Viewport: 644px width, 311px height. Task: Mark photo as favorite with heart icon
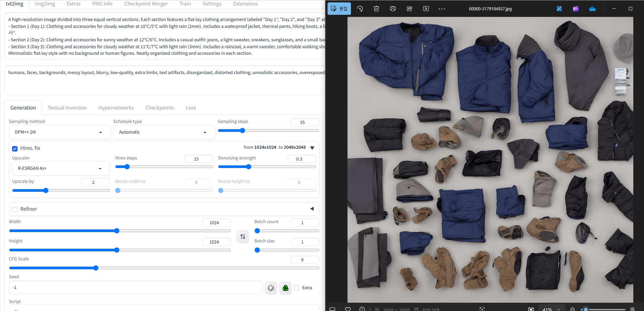pos(348,309)
